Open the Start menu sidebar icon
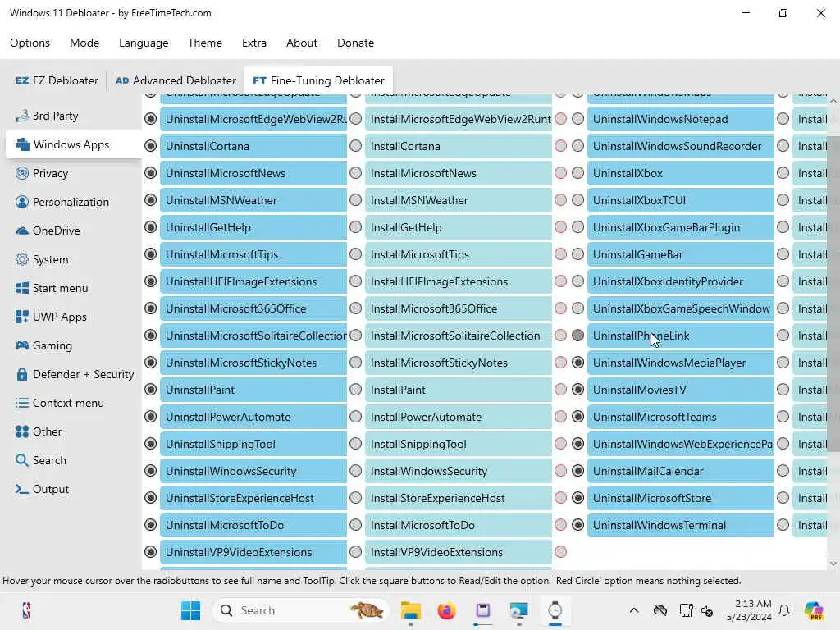This screenshot has width=840, height=630. [22, 288]
